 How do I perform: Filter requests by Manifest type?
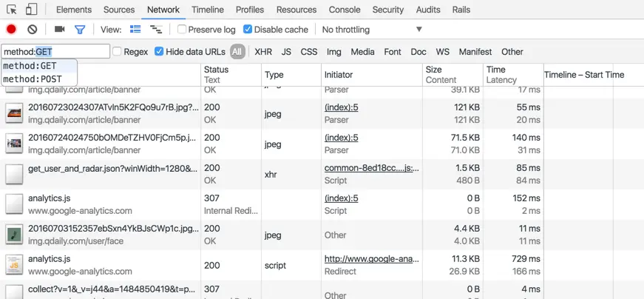475,52
